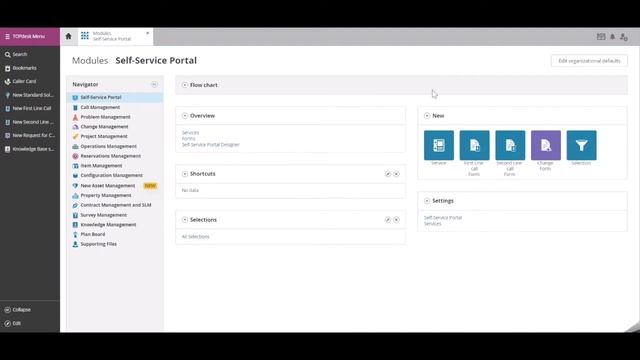This screenshot has height=360, width=640.
Task: Open Bookmarks from the left sidebar
Action: [x=21, y=68]
